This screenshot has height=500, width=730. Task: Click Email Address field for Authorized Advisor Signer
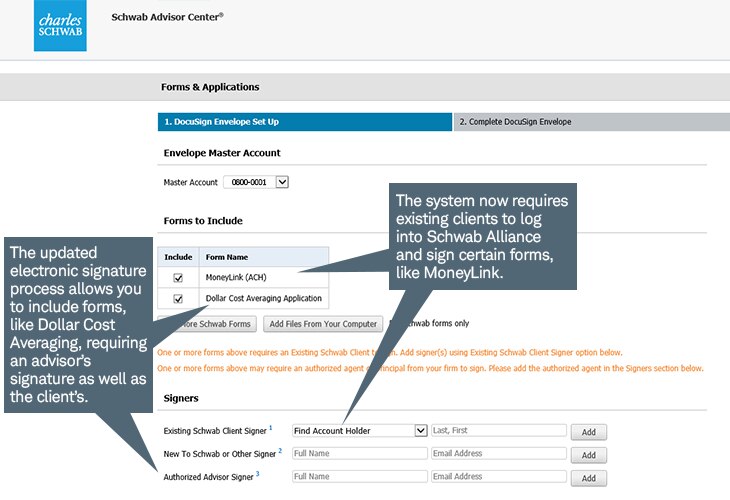click(x=499, y=476)
